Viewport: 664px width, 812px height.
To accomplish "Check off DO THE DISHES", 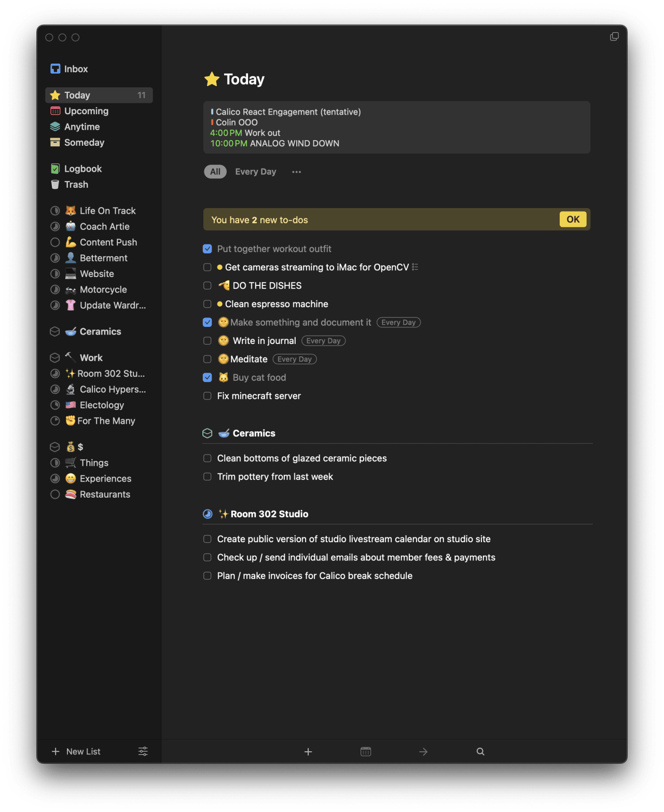I will (207, 285).
